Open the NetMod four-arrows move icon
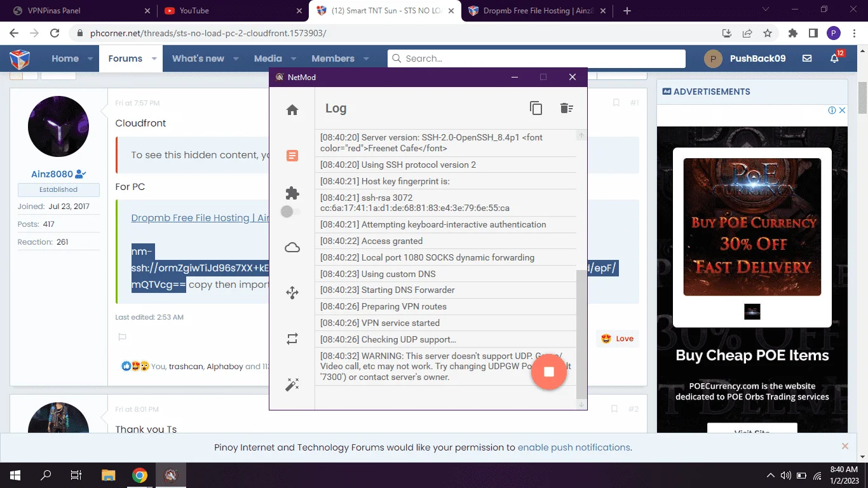Image resolution: width=868 pixels, height=488 pixels. click(x=292, y=293)
